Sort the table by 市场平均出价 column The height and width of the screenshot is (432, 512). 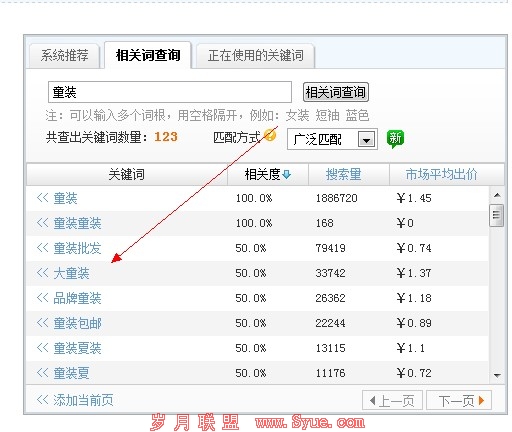click(441, 174)
